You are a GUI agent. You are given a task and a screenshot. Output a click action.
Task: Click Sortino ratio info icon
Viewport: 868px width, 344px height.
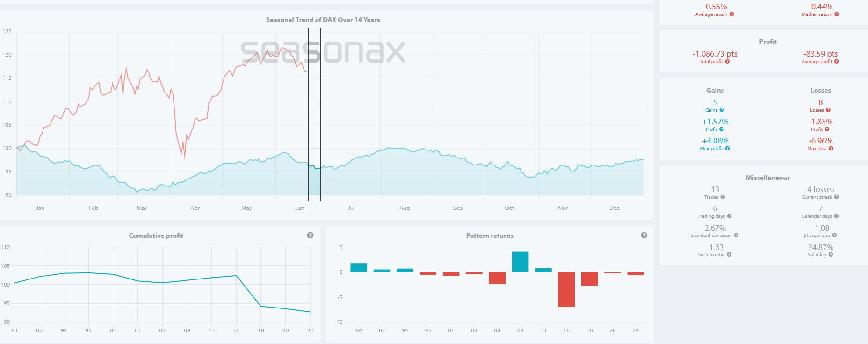tap(729, 255)
